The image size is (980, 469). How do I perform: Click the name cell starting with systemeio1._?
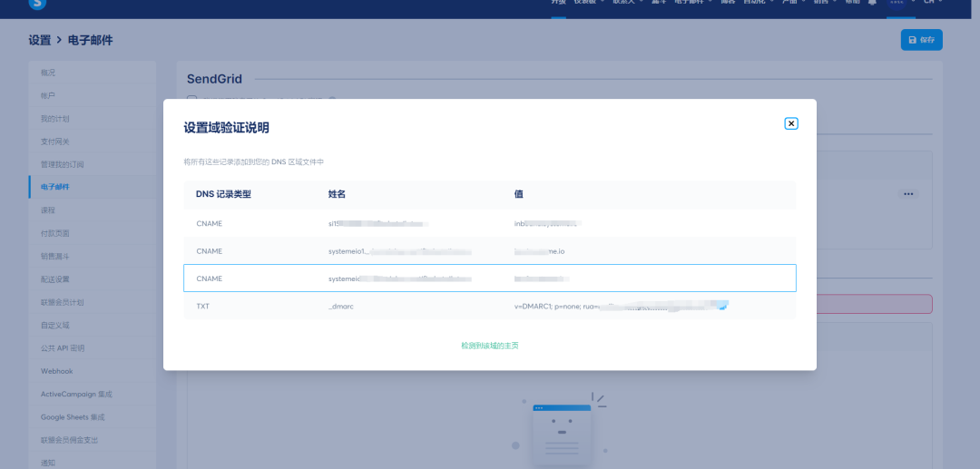tap(399, 251)
